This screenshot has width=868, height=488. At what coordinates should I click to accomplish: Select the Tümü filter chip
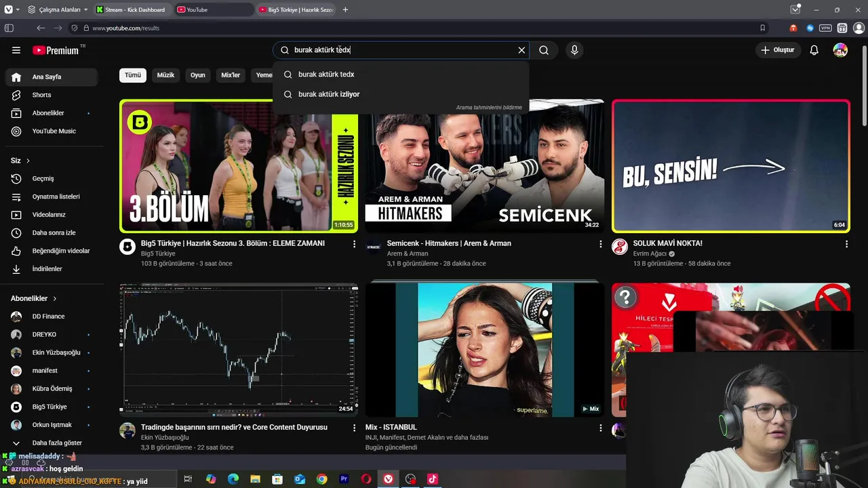click(133, 75)
